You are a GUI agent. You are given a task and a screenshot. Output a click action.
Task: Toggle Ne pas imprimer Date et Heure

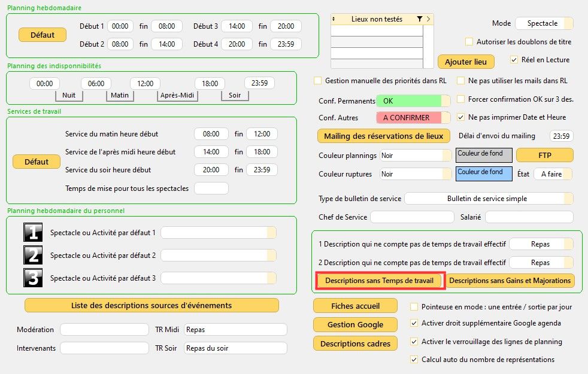coord(461,117)
